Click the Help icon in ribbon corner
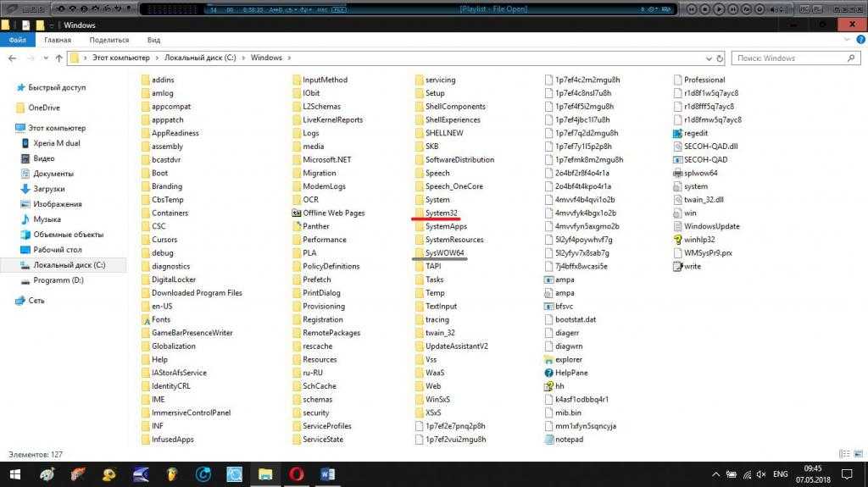The width and height of the screenshot is (868, 487). coord(860,40)
